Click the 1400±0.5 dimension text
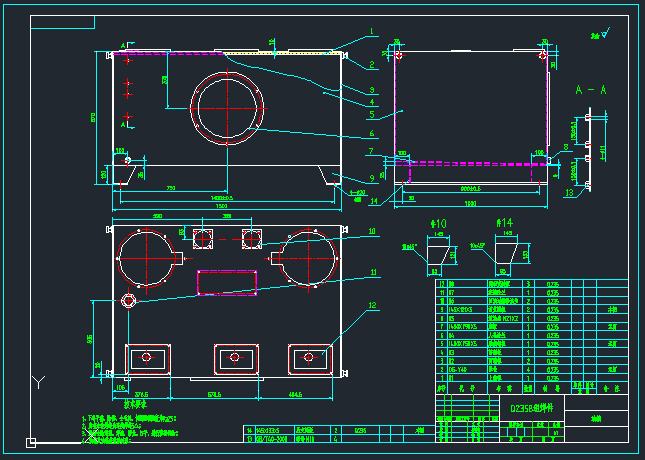645x460 pixels. 222,198
